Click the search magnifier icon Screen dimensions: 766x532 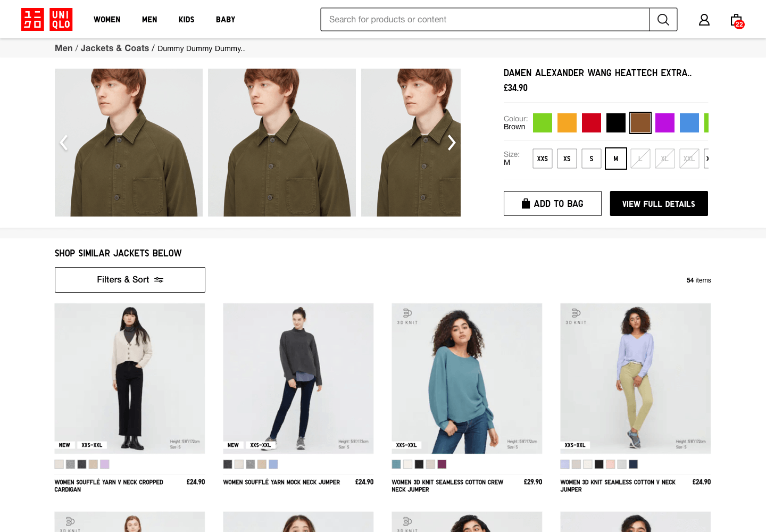663,20
